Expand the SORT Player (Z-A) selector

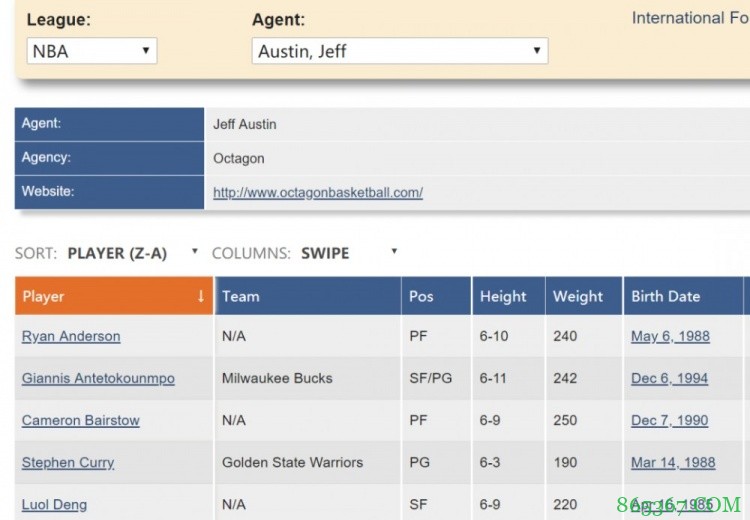(132, 253)
